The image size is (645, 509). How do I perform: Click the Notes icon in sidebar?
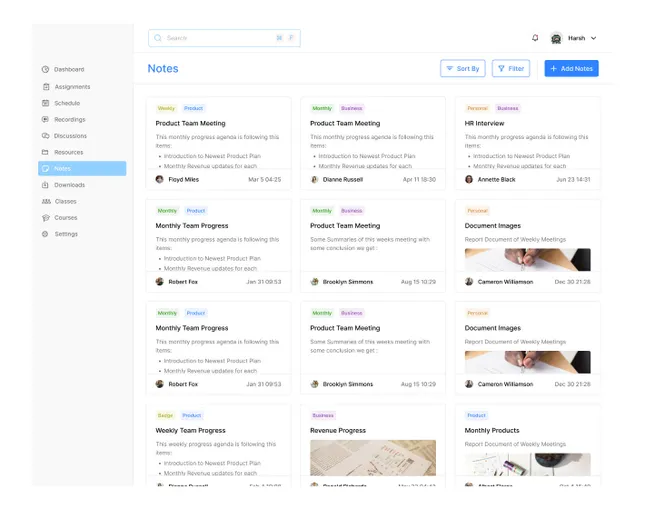tap(45, 169)
